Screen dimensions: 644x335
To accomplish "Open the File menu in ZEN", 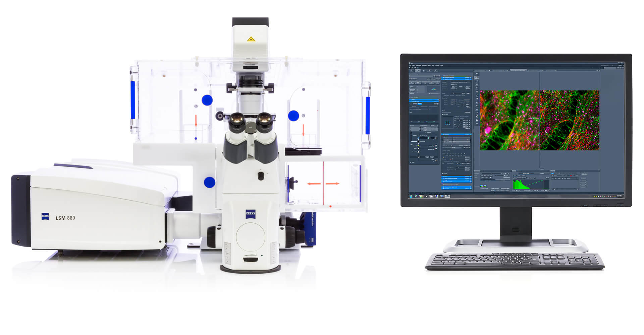I will tap(410, 65).
